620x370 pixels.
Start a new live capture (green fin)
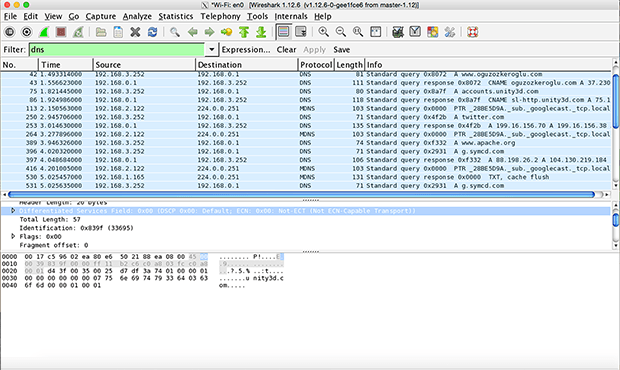43,32
